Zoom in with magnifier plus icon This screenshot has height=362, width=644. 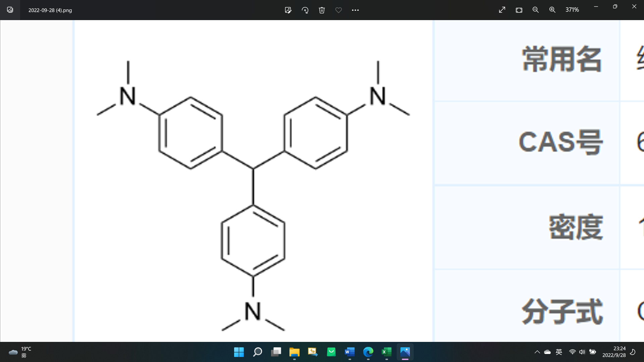coord(552,10)
